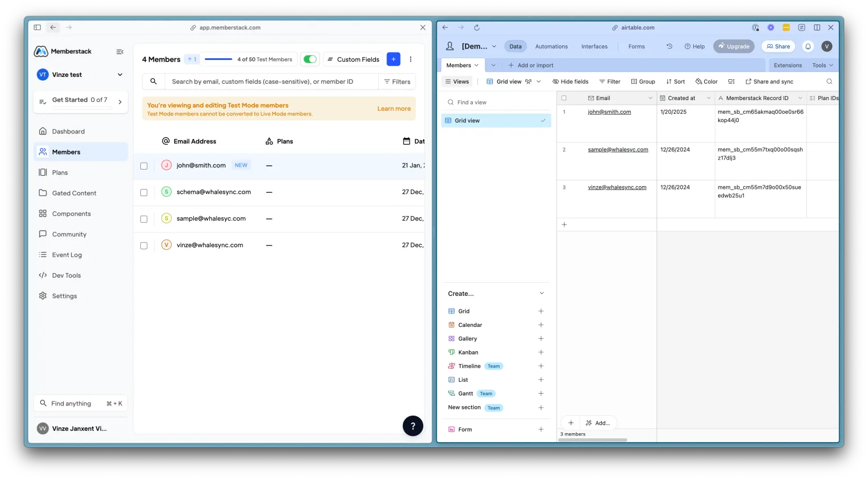Switch to the Automations tab in Airtable

click(552, 46)
